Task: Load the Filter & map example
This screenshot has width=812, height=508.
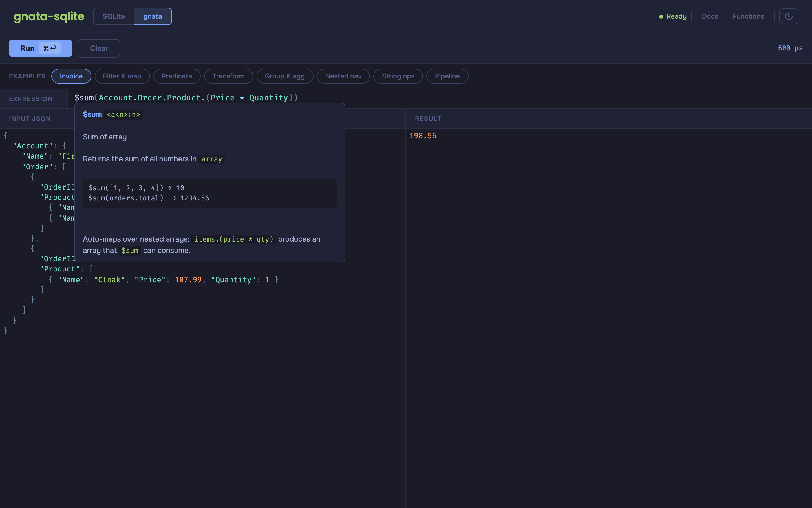Action: tap(122, 76)
